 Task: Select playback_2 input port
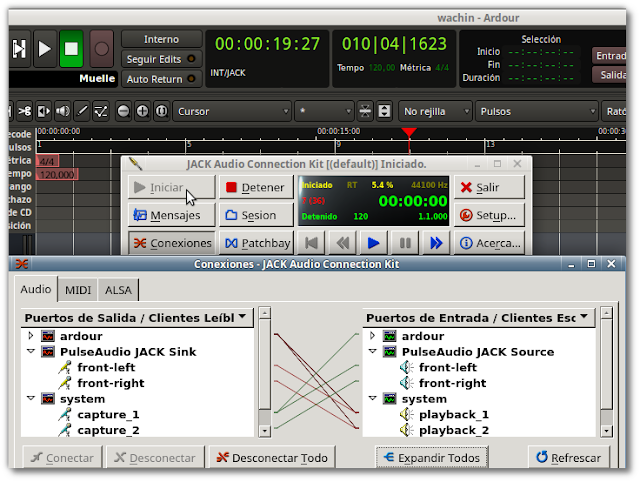click(454, 430)
